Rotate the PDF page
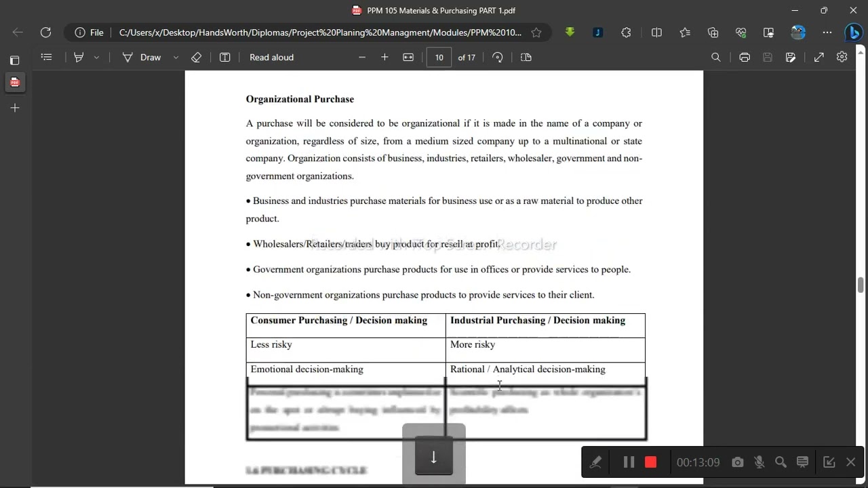Image resolution: width=868 pixels, height=488 pixels. click(x=498, y=57)
